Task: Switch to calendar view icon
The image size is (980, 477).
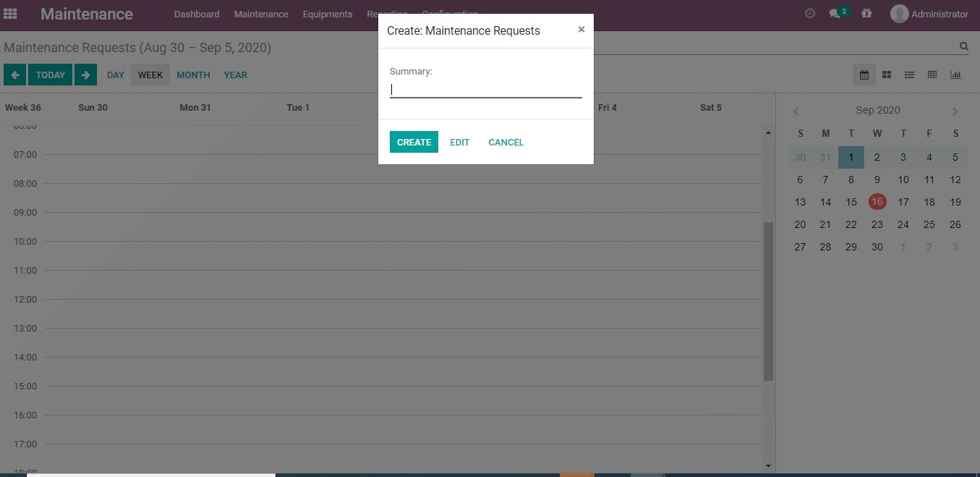Action: click(864, 75)
